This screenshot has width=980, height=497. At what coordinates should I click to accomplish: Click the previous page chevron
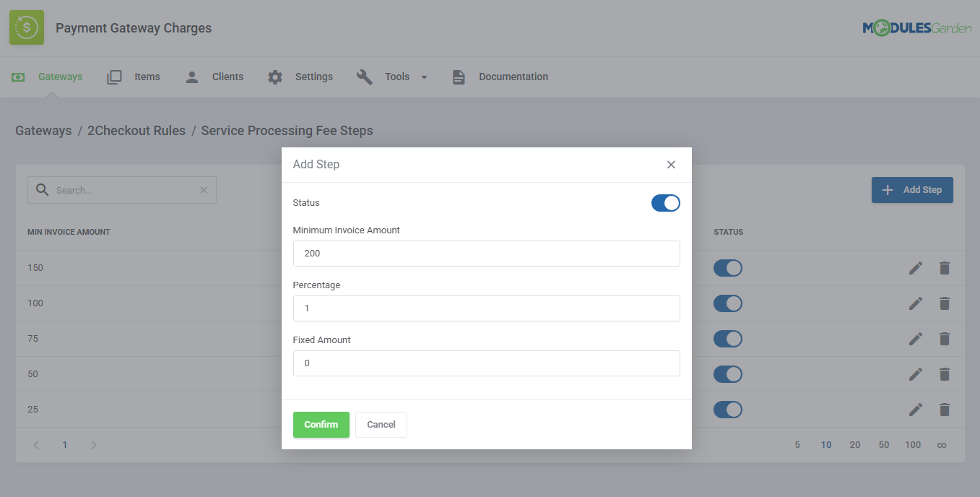tap(35, 444)
